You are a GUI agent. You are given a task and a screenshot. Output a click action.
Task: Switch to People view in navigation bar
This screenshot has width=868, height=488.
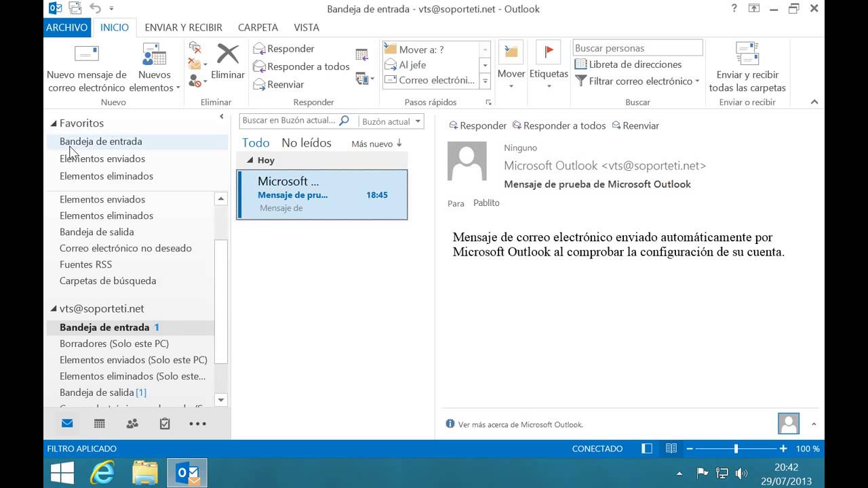point(132,424)
